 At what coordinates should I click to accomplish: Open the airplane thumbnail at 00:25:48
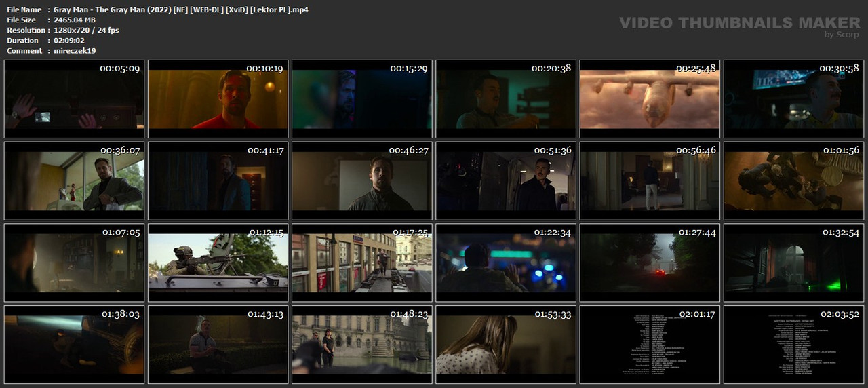click(650, 99)
